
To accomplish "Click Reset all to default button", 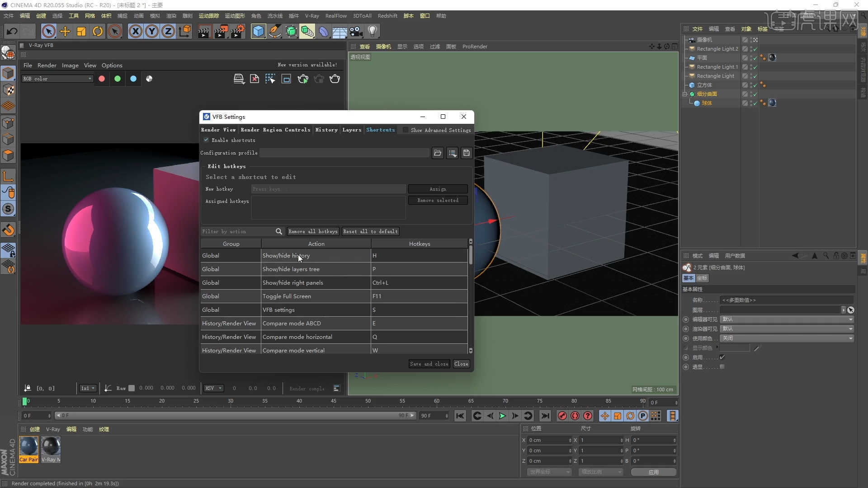I will 370,231.
